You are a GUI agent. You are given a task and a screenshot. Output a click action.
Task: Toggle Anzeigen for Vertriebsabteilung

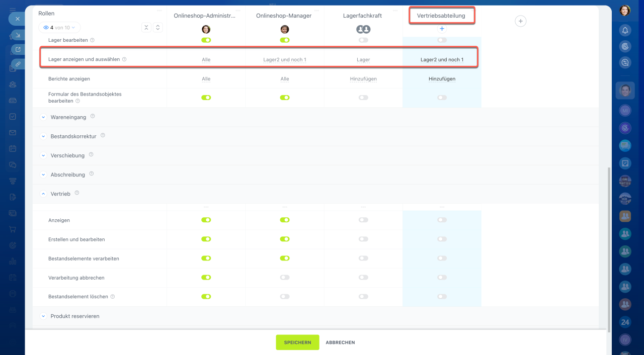click(442, 220)
